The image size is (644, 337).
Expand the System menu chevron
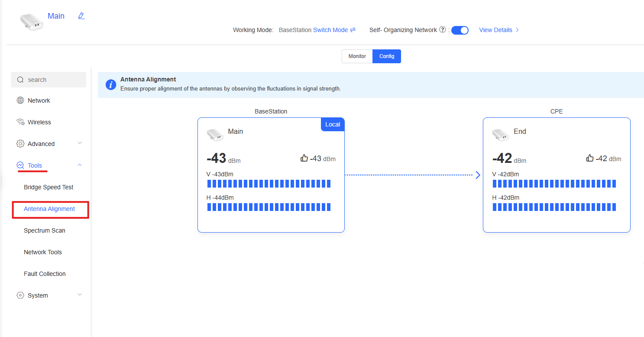click(79, 295)
